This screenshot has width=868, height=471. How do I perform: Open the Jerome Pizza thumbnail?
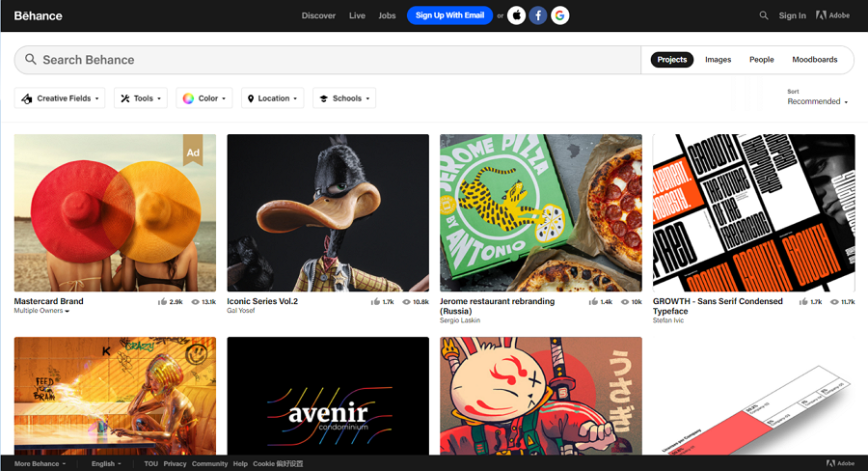coord(541,212)
